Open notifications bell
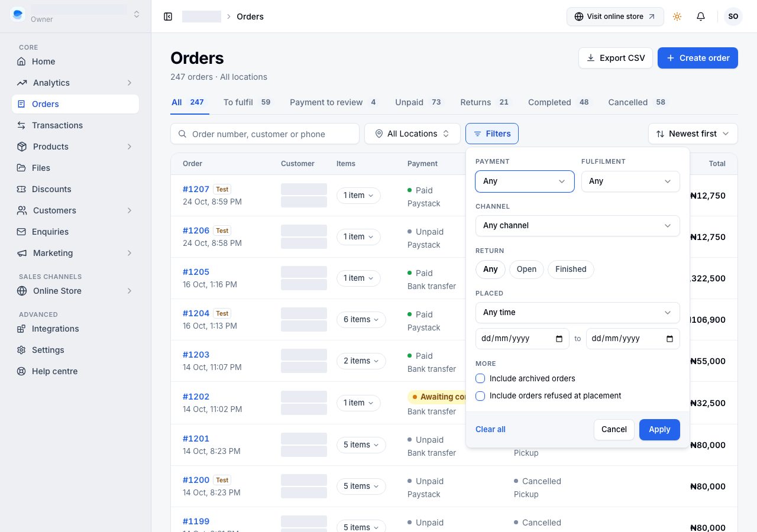 pyautogui.click(x=701, y=17)
